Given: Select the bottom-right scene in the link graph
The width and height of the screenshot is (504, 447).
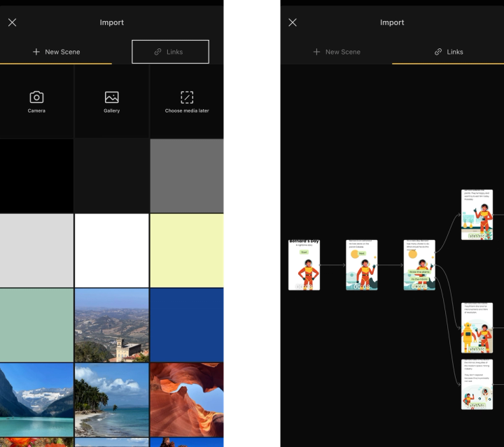Looking at the screenshot, I should (x=477, y=384).
